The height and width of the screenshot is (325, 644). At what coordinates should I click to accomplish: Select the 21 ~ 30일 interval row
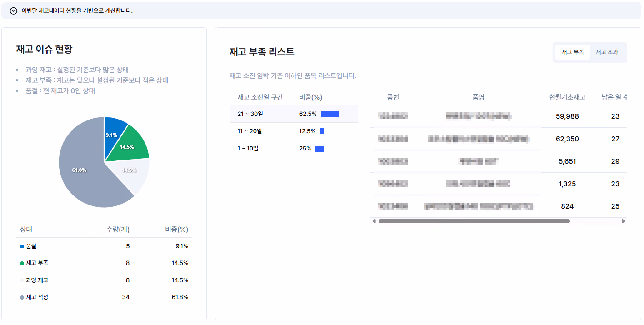294,114
